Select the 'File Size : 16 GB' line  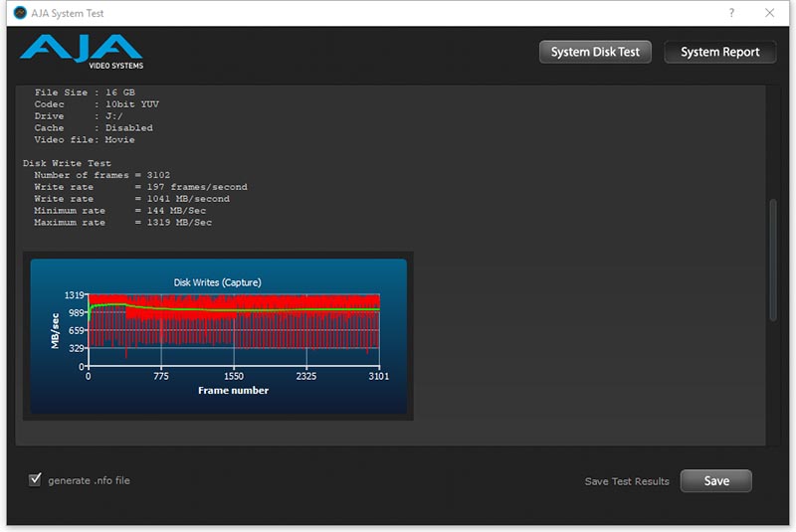pyautogui.click(x=85, y=92)
